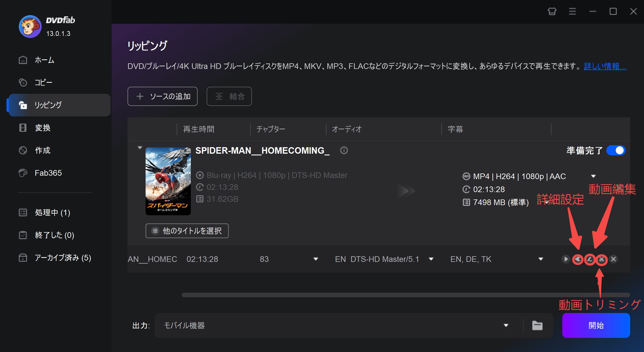Click the Spider-Man movie poster thumbnail
The image size is (644, 352).
(168, 181)
